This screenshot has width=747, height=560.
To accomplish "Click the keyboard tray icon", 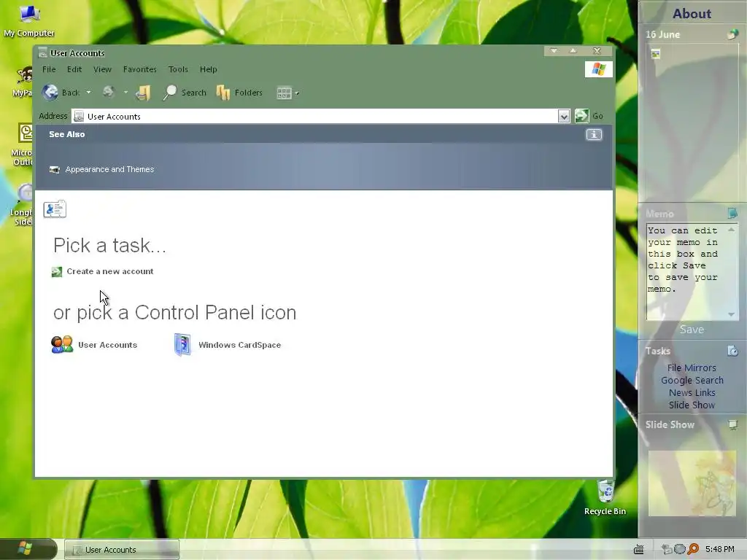I will (639, 550).
